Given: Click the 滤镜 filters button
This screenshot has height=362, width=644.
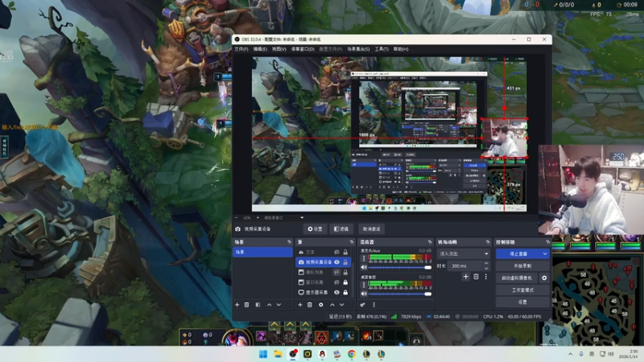Looking at the screenshot, I should 341,229.
